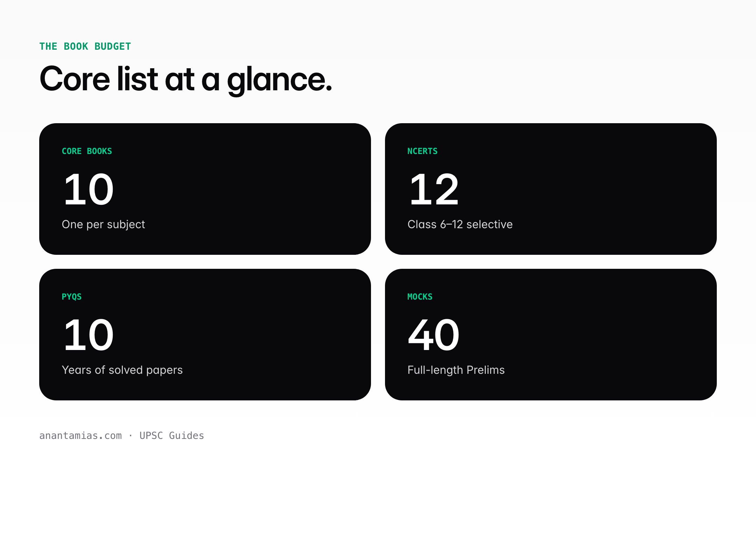Visit the anantamias.com footer link
756x560 pixels.
click(80, 436)
